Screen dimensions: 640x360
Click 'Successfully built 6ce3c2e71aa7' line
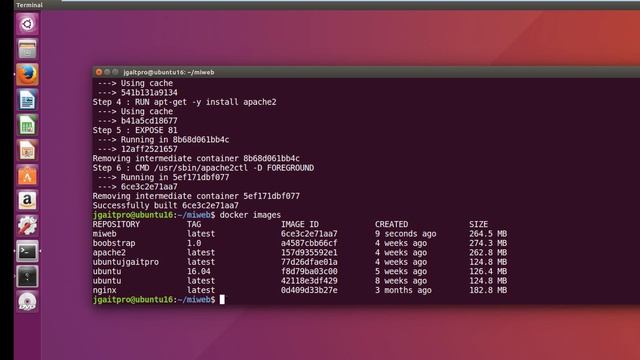pyautogui.click(x=166, y=206)
